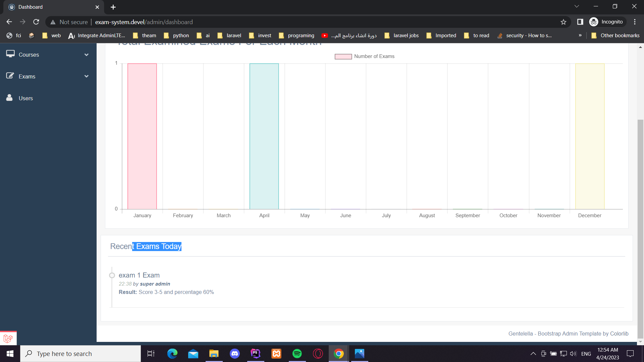644x362 pixels.
Task: Toggle the Number of Exams legend swatch
Action: click(x=343, y=57)
